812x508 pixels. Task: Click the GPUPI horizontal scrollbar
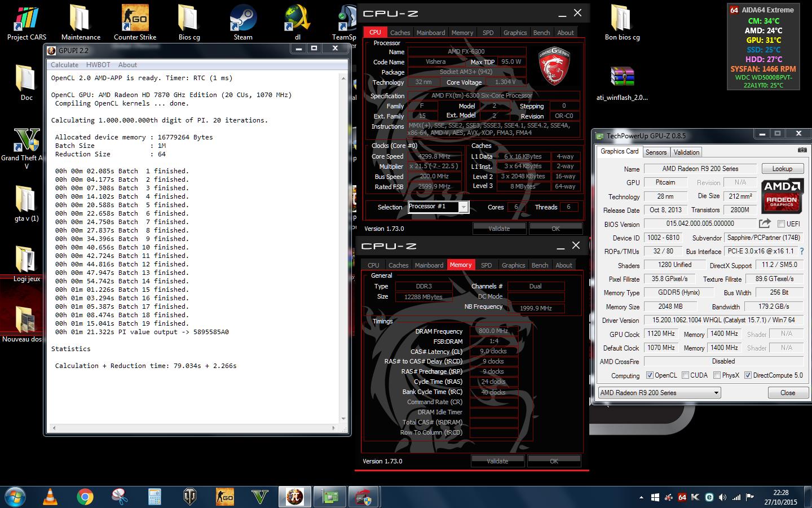point(193,428)
